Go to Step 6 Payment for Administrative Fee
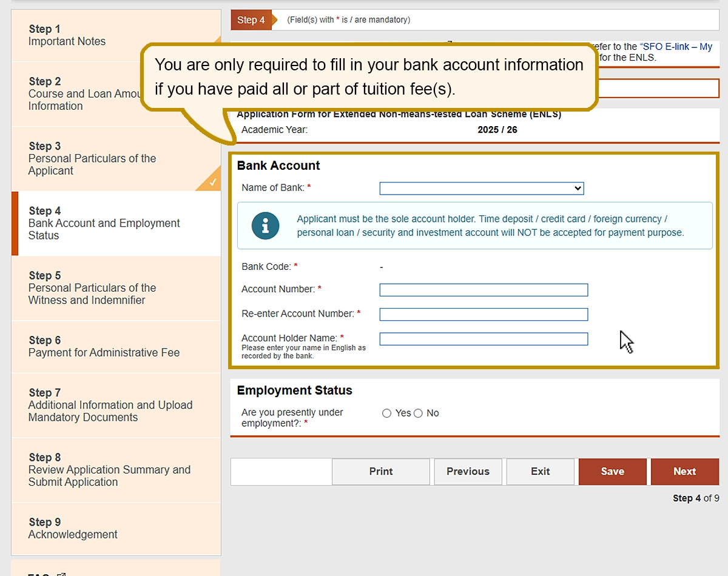This screenshot has height=576, width=728. click(x=103, y=346)
